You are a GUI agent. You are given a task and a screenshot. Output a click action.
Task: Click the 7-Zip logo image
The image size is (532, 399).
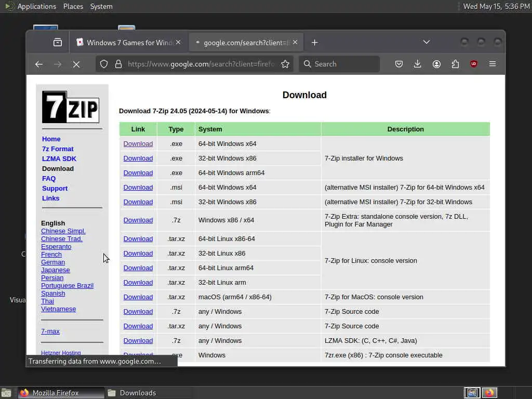click(71, 107)
